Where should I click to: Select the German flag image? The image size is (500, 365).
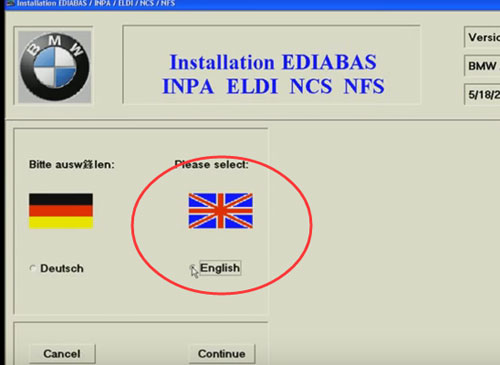[61, 211]
